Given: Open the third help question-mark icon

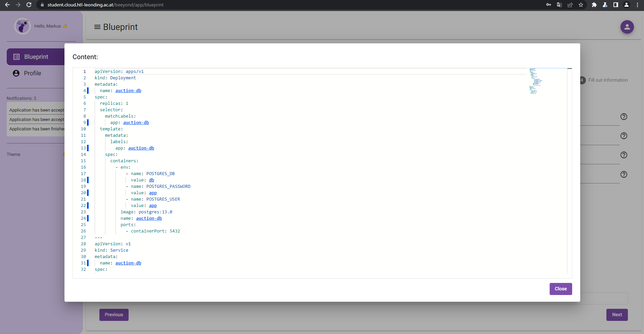Looking at the screenshot, I should coord(624,155).
